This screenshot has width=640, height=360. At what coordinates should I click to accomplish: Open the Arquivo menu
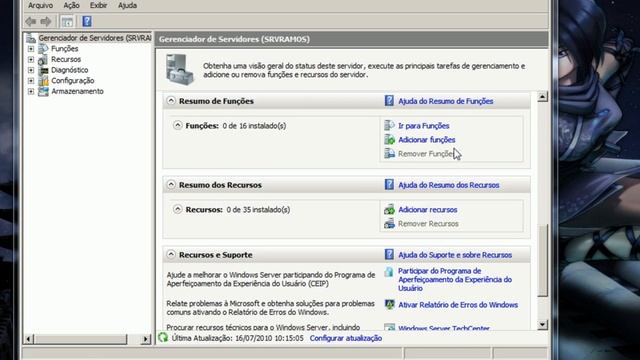coord(40,6)
